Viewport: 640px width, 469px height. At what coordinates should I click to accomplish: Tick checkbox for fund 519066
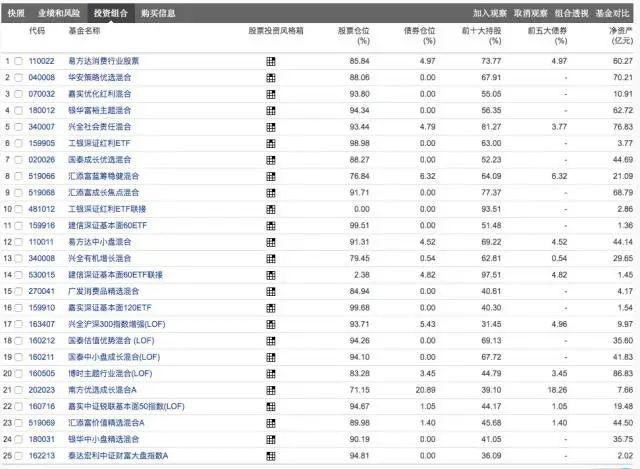point(18,176)
